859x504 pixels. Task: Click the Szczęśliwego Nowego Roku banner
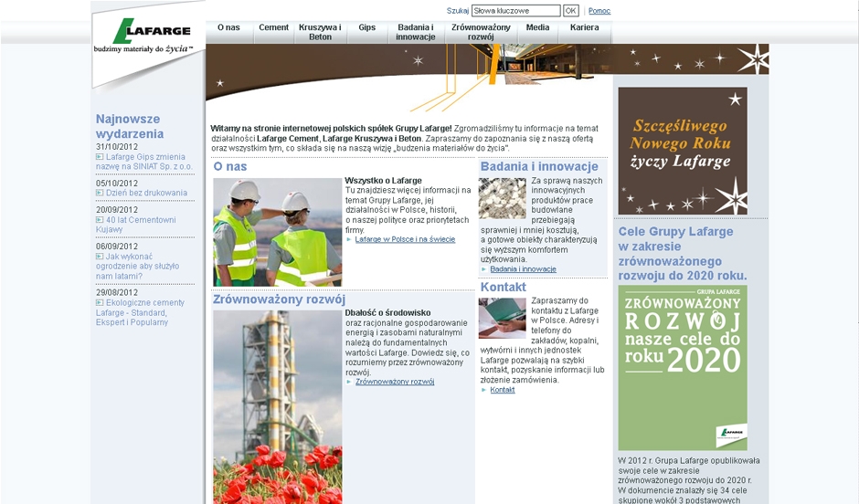click(683, 151)
